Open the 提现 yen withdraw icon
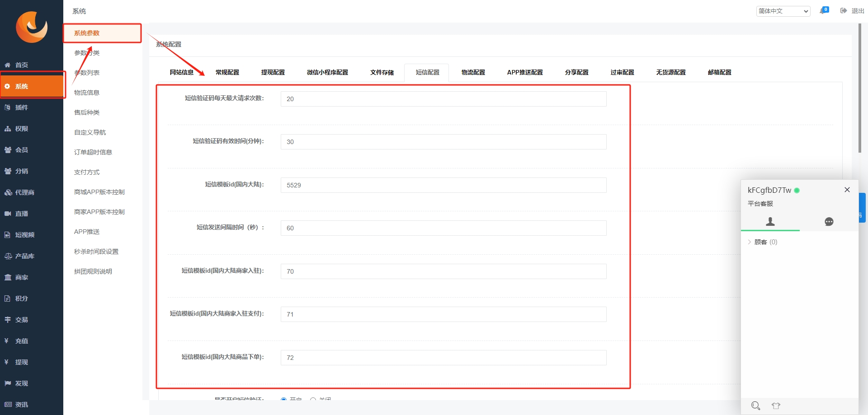Viewport: 868px width, 415px height. pos(7,362)
